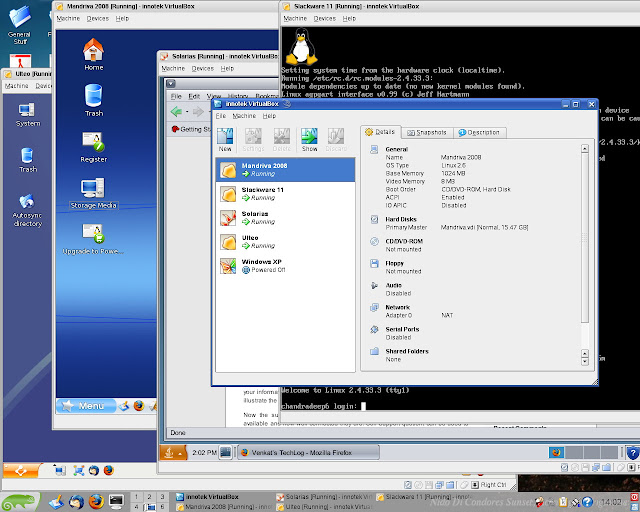This screenshot has width=640, height=512.
Task: Open Help menu in Solarias window
Action: point(227,69)
